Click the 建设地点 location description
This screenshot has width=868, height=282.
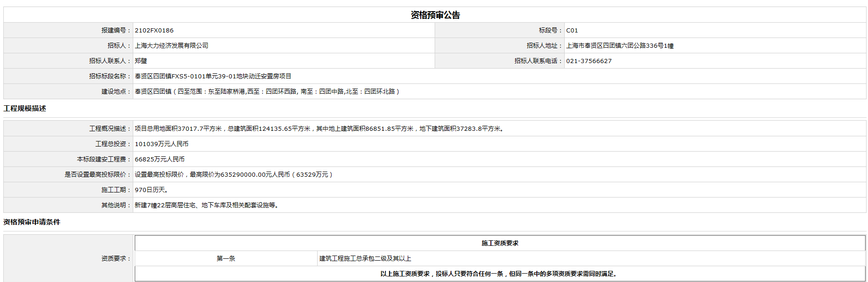pos(267,92)
